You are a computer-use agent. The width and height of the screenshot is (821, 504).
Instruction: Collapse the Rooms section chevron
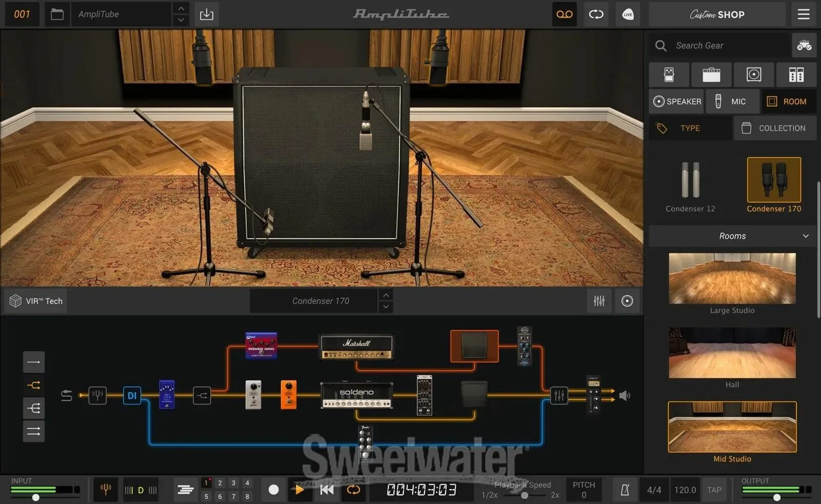coord(806,236)
